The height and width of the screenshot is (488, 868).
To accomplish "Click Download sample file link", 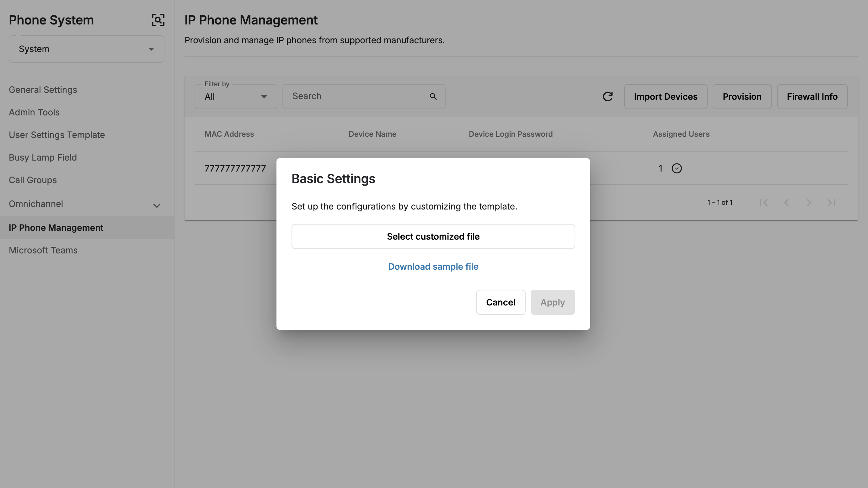I will (433, 266).
